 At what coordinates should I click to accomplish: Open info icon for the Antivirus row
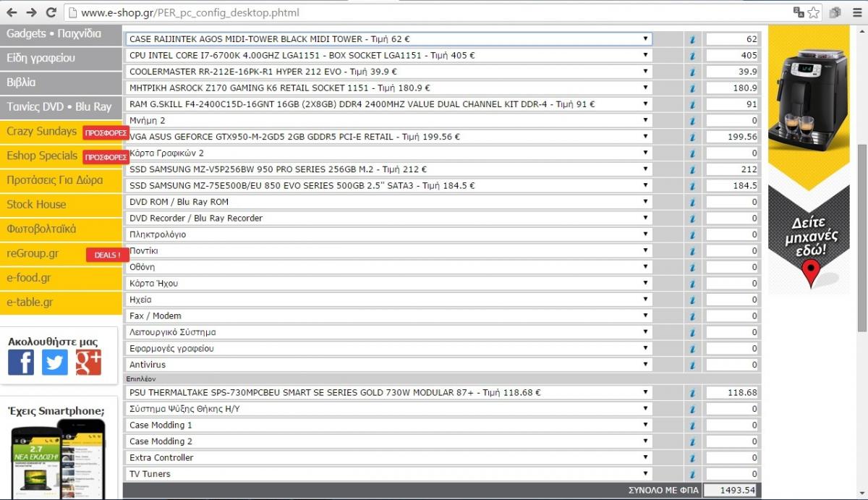click(x=692, y=365)
